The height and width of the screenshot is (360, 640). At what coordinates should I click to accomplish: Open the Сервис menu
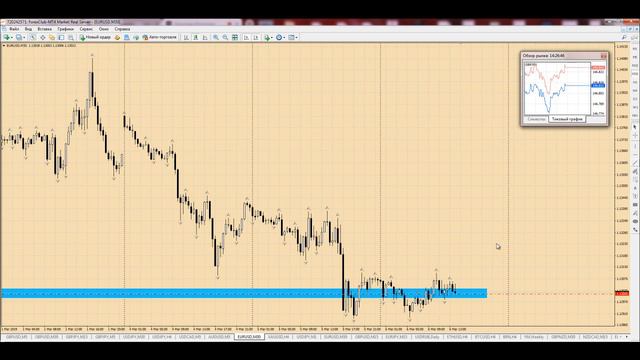point(86,29)
